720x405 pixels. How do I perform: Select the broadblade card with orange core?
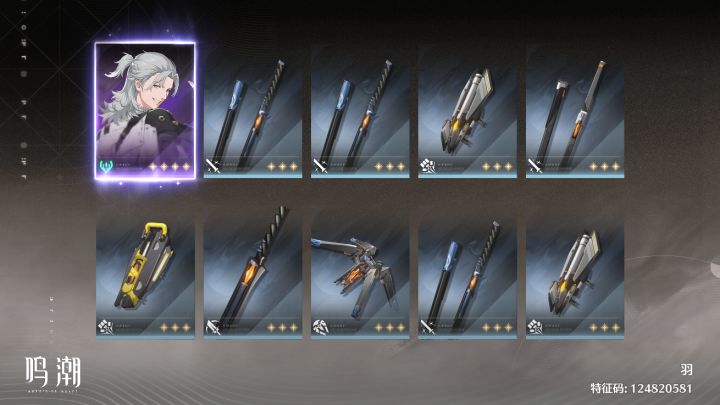253,274
